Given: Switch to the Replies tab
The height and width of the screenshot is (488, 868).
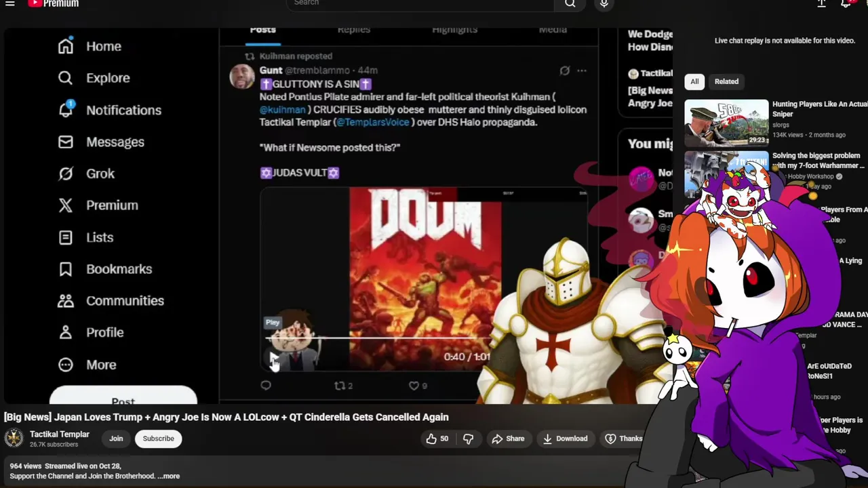Looking at the screenshot, I should [x=354, y=30].
